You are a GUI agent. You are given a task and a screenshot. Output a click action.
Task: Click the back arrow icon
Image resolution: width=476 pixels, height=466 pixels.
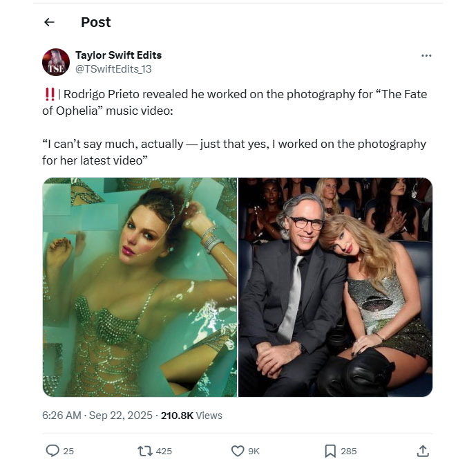(x=49, y=22)
